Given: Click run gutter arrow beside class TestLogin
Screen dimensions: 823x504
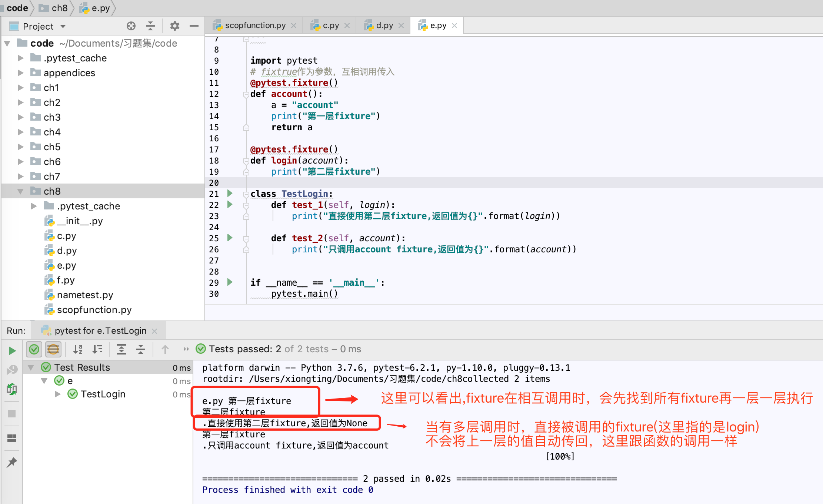Looking at the screenshot, I should (230, 193).
